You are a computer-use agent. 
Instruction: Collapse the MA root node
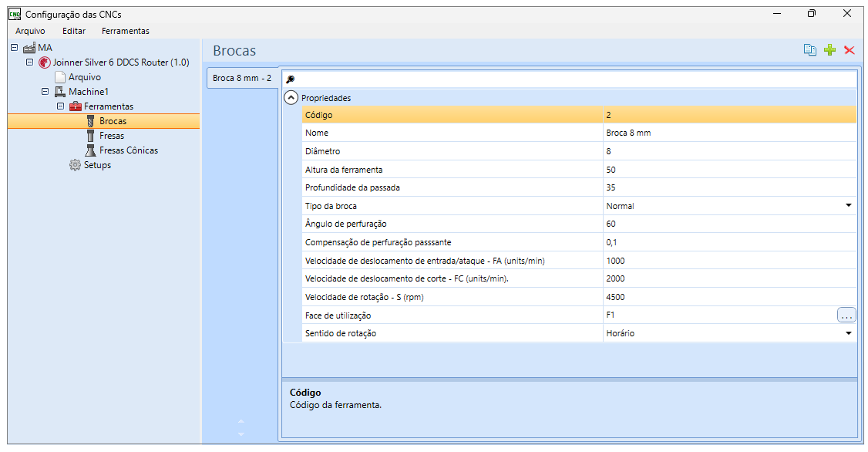pyautogui.click(x=15, y=48)
